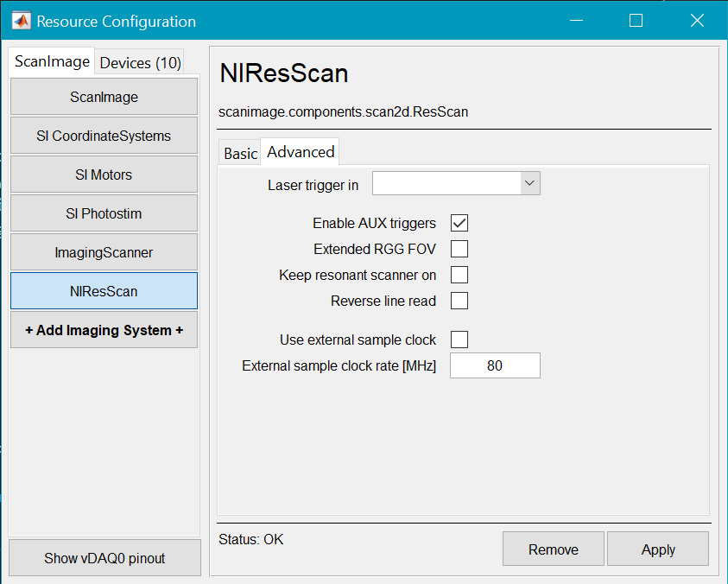
Task: Check the Reverse line read option
Action: click(459, 301)
